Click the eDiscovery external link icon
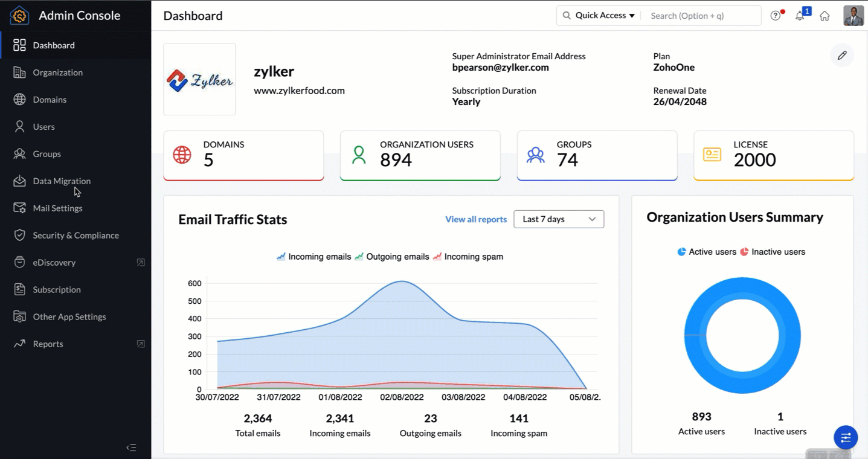Image resolution: width=868 pixels, height=459 pixels. (x=141, y=263)
